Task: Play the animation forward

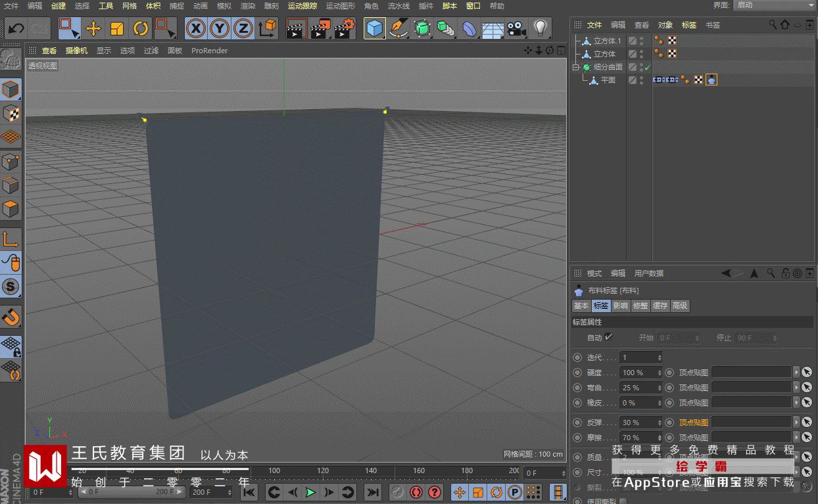Action: point(310,492)
